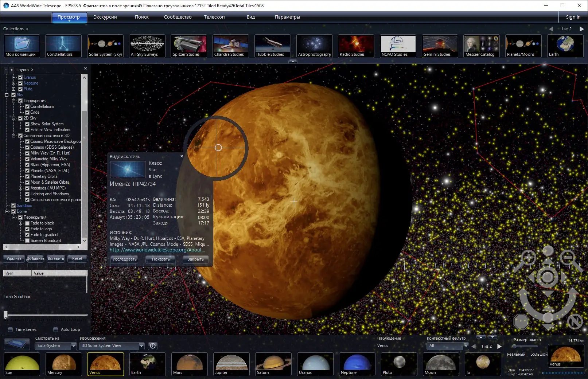Open the Radio Studies collection
588x379 pixels.
click(356, 46)
